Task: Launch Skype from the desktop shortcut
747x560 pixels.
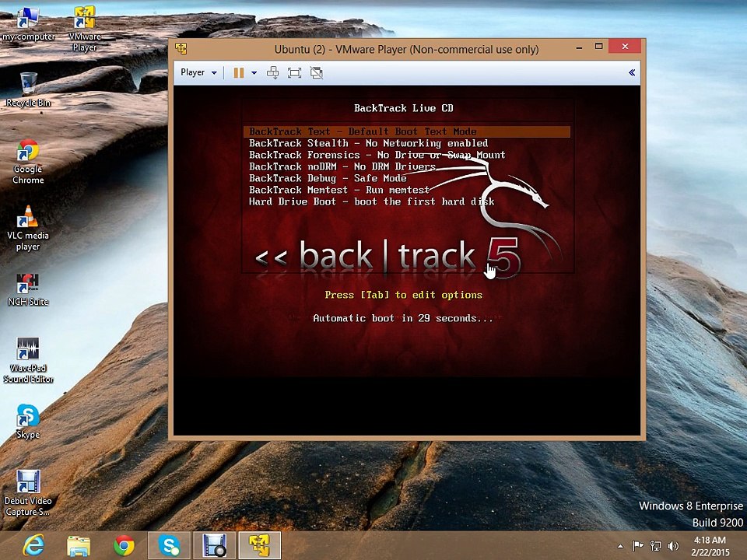Action: [x=28, y=422]
